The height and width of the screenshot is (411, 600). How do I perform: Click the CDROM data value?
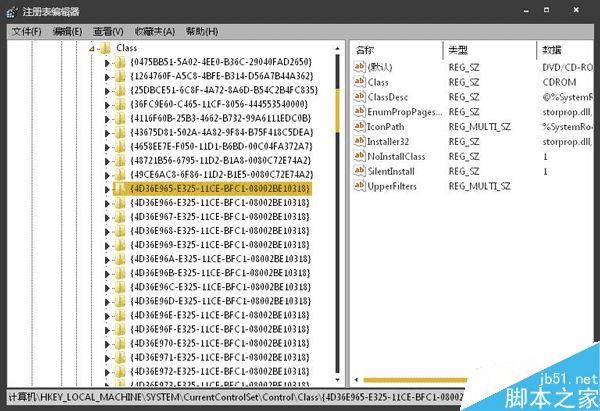coord(559,82)
